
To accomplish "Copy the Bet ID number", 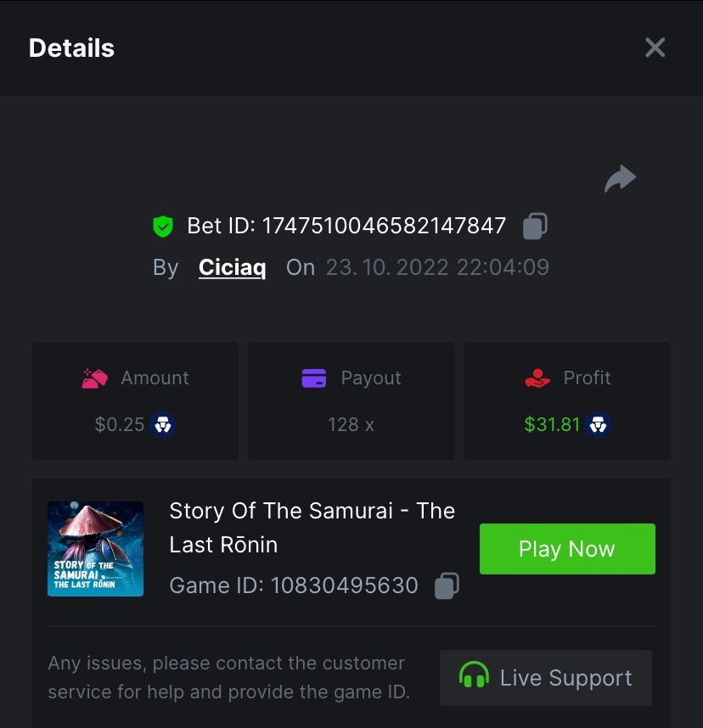I will coord(535,226).
